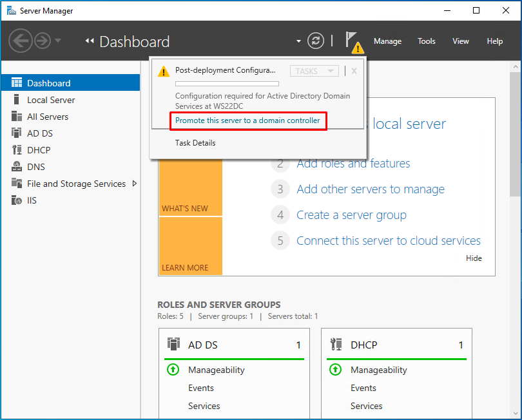Click AD DS Manageability green status icon
This screenshot has width=522, height=420.
point(173,369)
